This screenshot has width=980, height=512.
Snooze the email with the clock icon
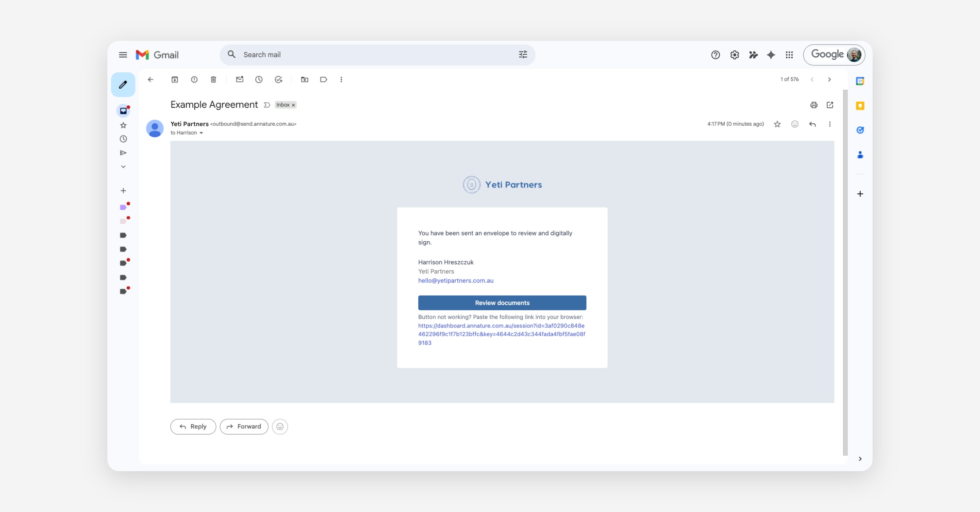259,80
